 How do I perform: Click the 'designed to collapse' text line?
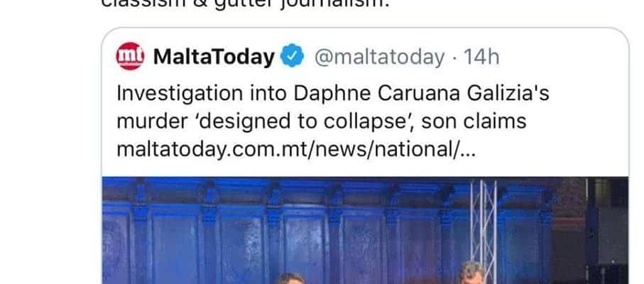322,122
